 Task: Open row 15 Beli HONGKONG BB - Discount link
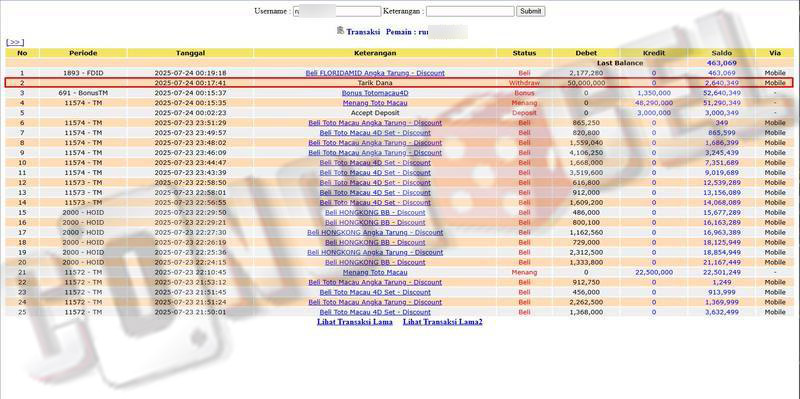(375, 213)
